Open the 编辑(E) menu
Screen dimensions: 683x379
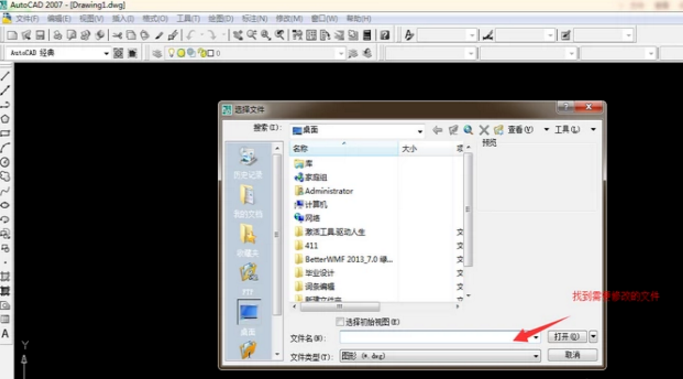[x=59, y=19]
